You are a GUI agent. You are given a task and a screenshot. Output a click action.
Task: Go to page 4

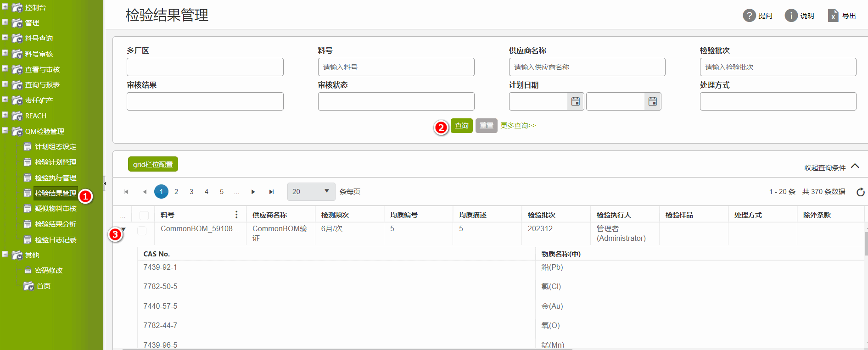point(207,192)
